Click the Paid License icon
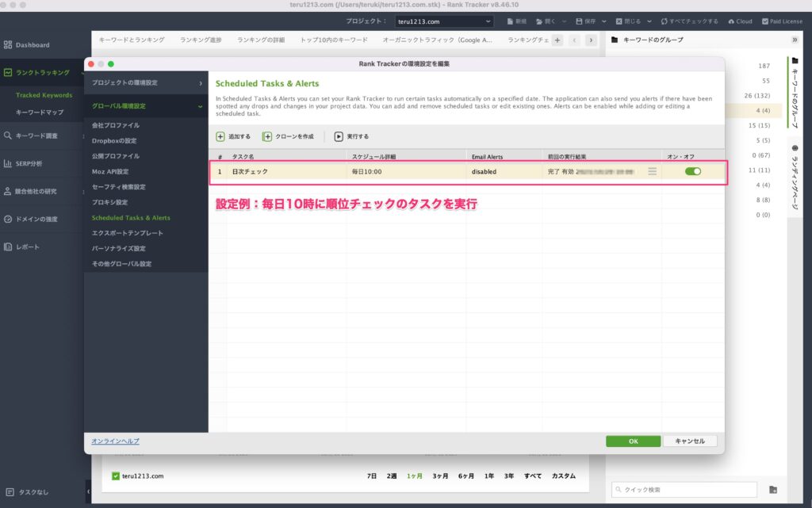Screen dimensions: 812x508 point(765,21)
